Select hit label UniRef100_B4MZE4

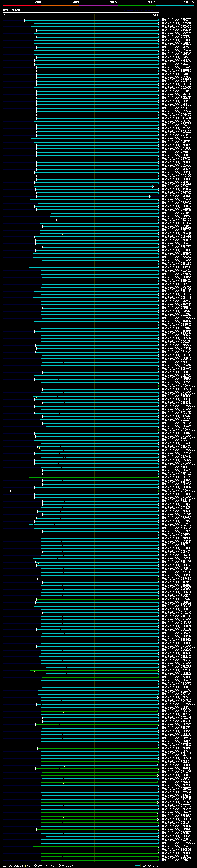pos(177,728)
